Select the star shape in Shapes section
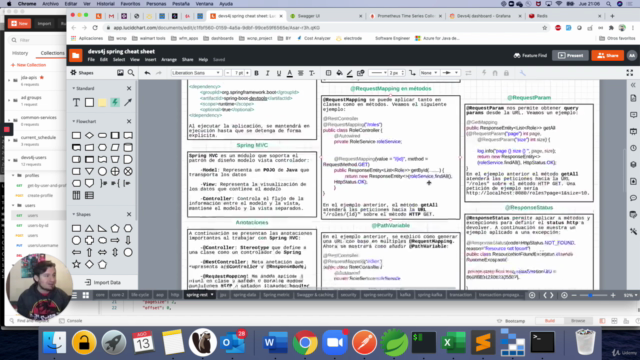This screenshot has width=640, height=360. tap(76, 264)
